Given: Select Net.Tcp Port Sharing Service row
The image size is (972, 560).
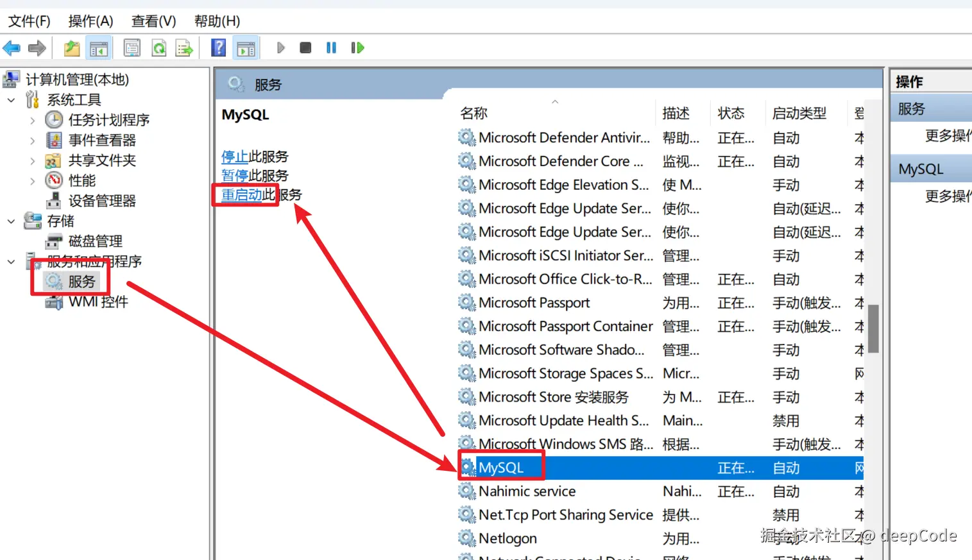Looking at the screenshot, I should pos(661,515).
